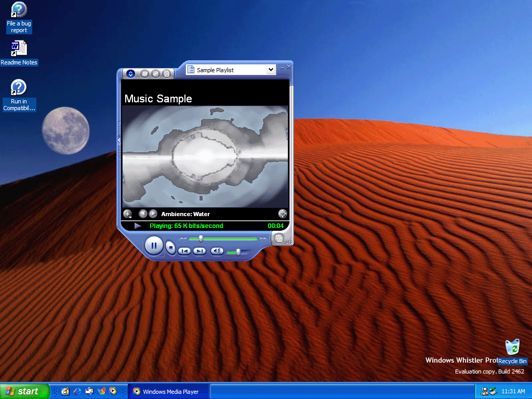Viewport: 532px width, 399px height.
Task: Fast forward using the seek-forward arrows
Action: (263, 239)
